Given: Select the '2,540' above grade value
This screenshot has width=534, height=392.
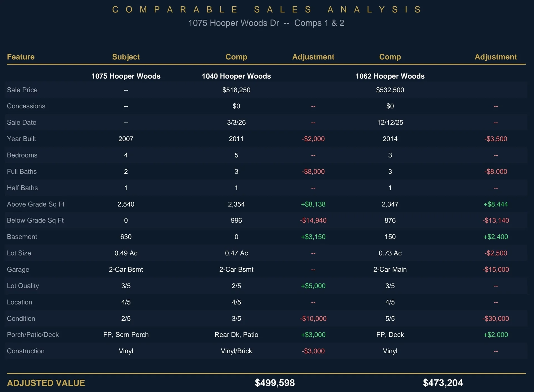Looking at the screenshot, I should pyautogui.click(x=126, y=204).
